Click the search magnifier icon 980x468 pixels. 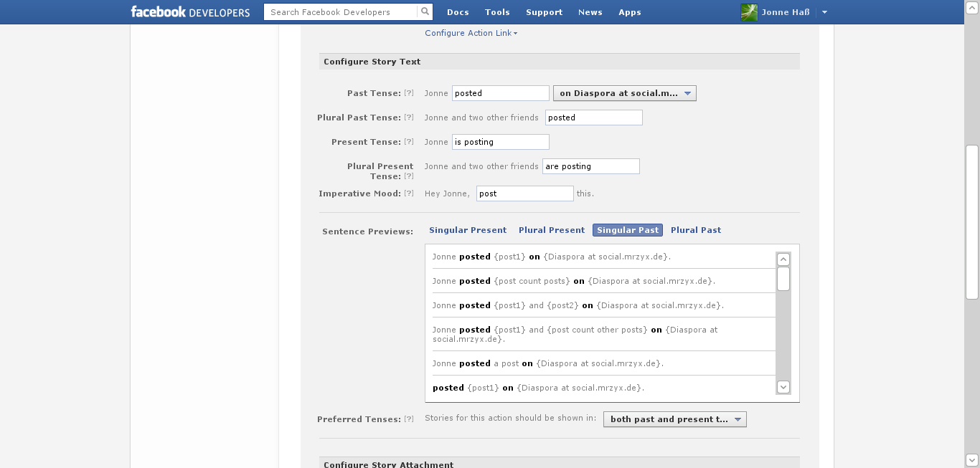tap(425, 11)
